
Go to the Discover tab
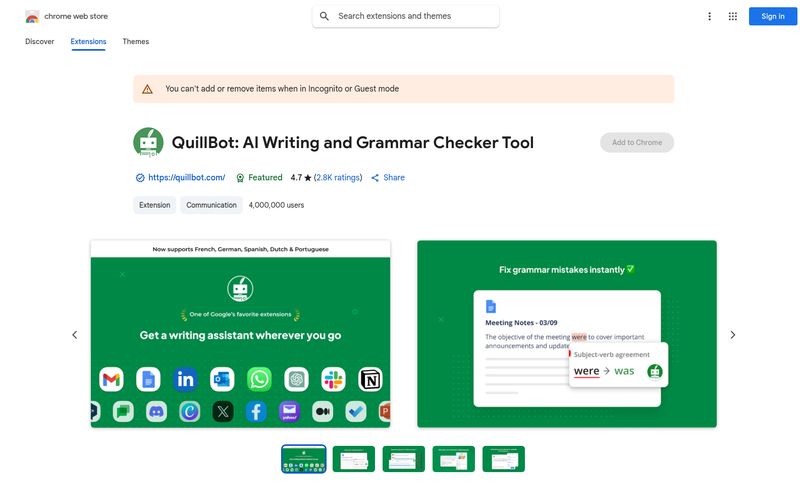[x=39, y=41]
